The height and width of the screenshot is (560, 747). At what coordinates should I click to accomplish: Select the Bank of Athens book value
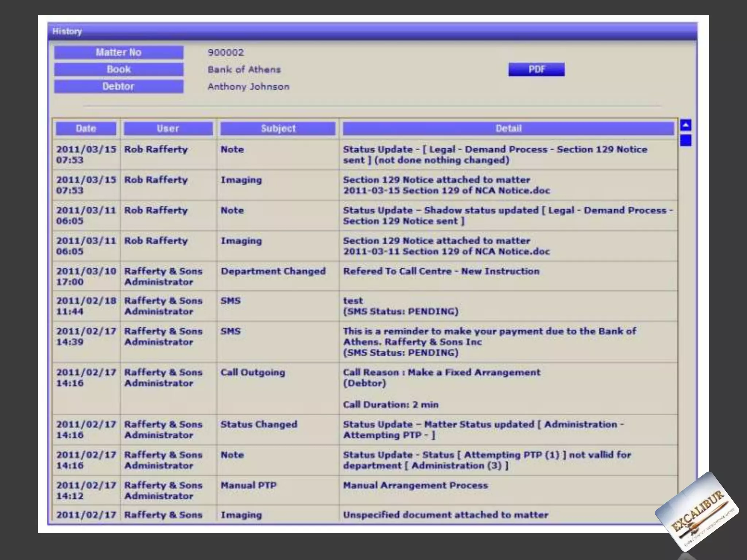244,70
